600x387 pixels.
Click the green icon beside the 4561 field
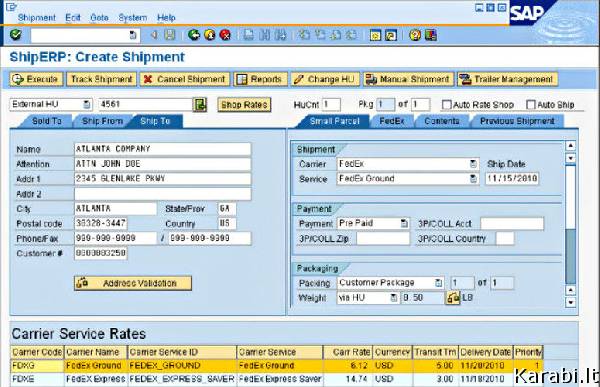[x=200, y=105]
